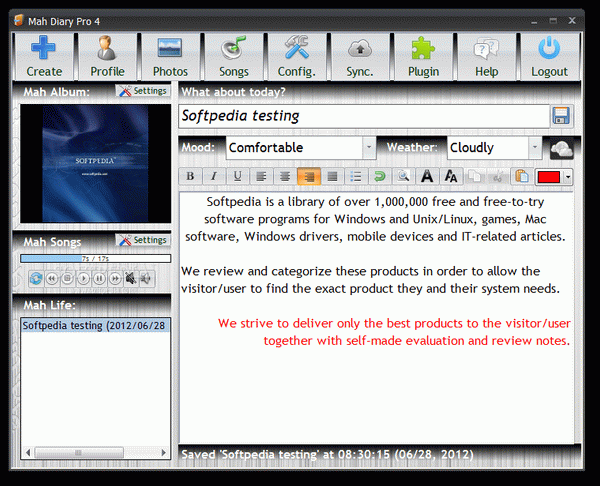Click Mah Life scrollbar left arrow
This screenshot has height=486, width=600.
pyautogui.click(x=28, y=453)
